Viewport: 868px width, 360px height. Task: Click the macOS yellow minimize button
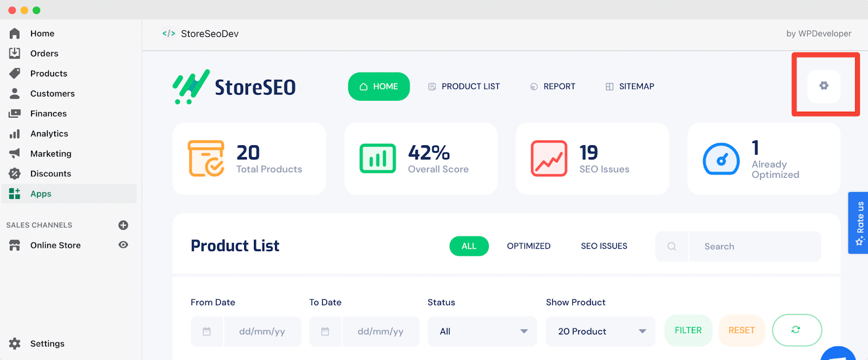24,10
